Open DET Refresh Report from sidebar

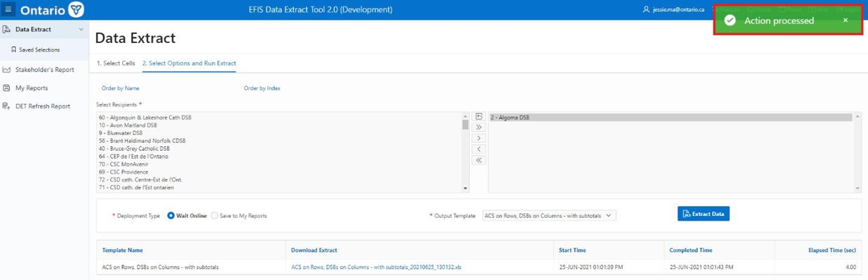coord(42,106)
